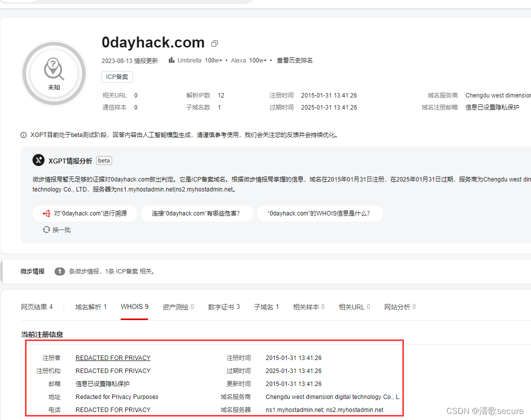Click the unknown verdict badge icon
The image size is (531, 420).
click(54, 73)
